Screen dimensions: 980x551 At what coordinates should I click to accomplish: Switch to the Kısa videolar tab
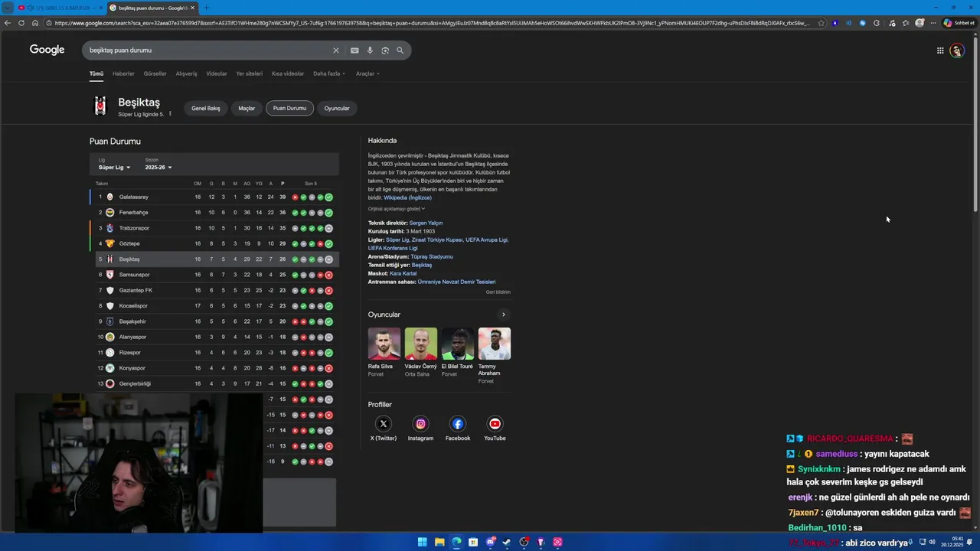pyautogui.click(x=288, y=73)
